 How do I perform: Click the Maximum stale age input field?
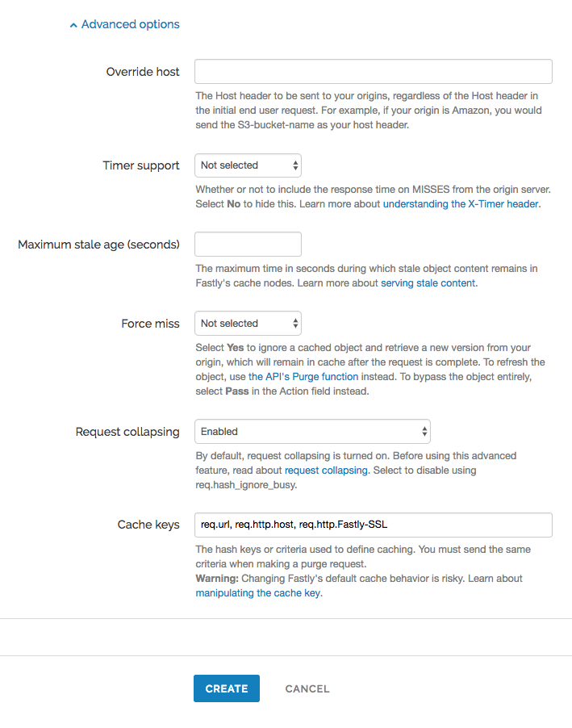248,244
